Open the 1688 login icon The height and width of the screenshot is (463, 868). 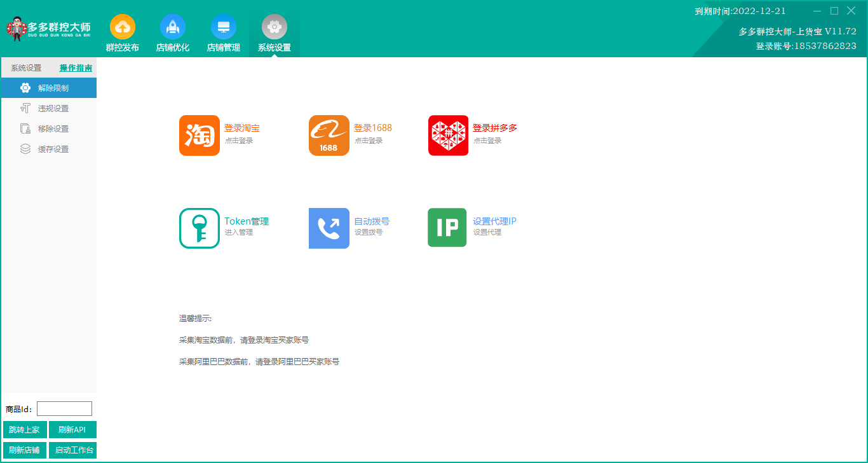[x=329, y=135]
